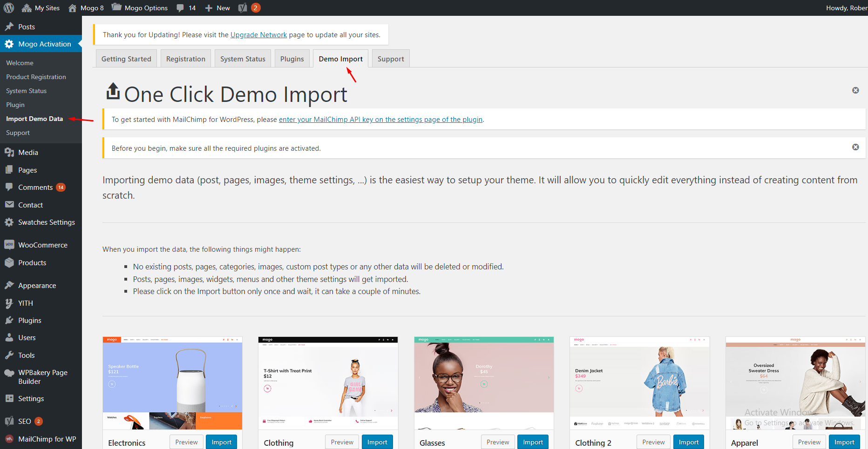
Task: Open the MailChimp API key settings link
Action: pyautogui.click(x=380, y=120)
